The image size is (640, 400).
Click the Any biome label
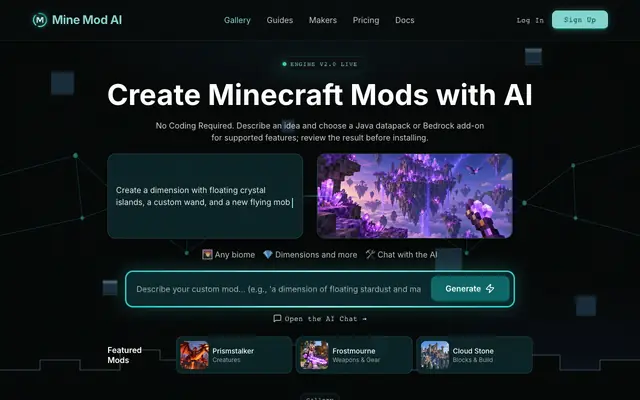coord(235,255)
